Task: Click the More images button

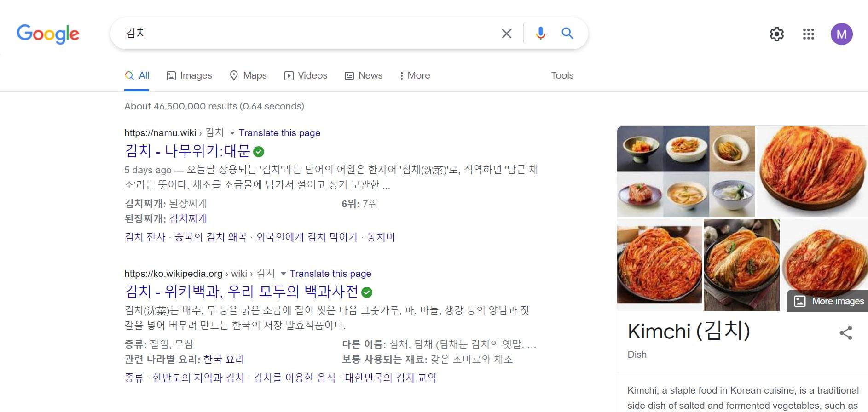Action: tap(829, 301)
